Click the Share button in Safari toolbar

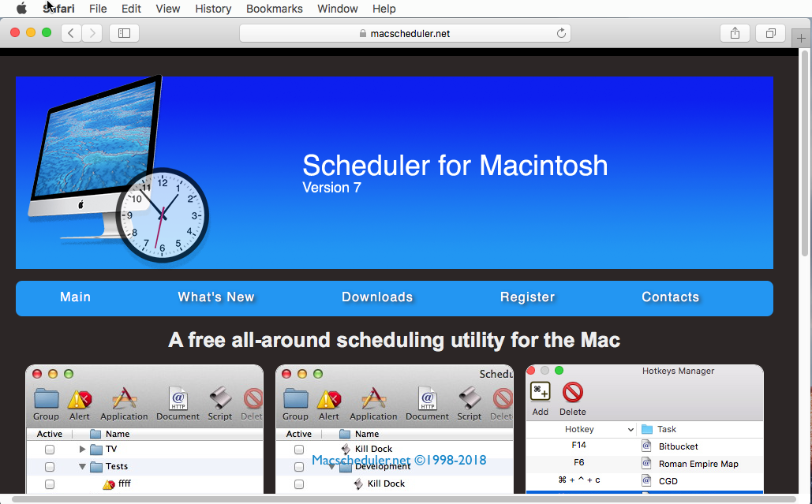pyautogui.click(x=735, y=33)
